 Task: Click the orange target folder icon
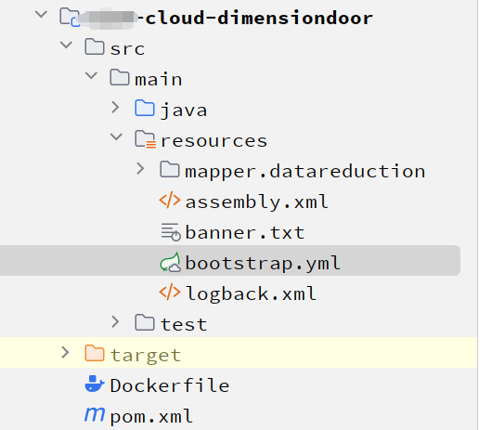coord(95,353)
